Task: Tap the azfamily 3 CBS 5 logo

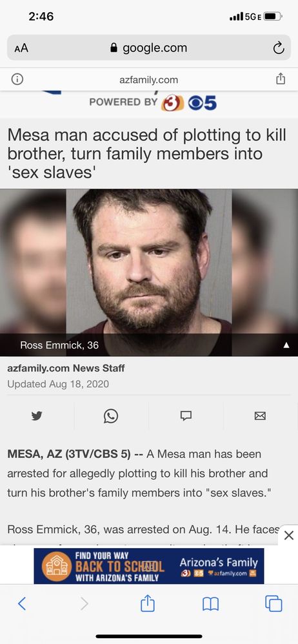Action: point(153,102)
